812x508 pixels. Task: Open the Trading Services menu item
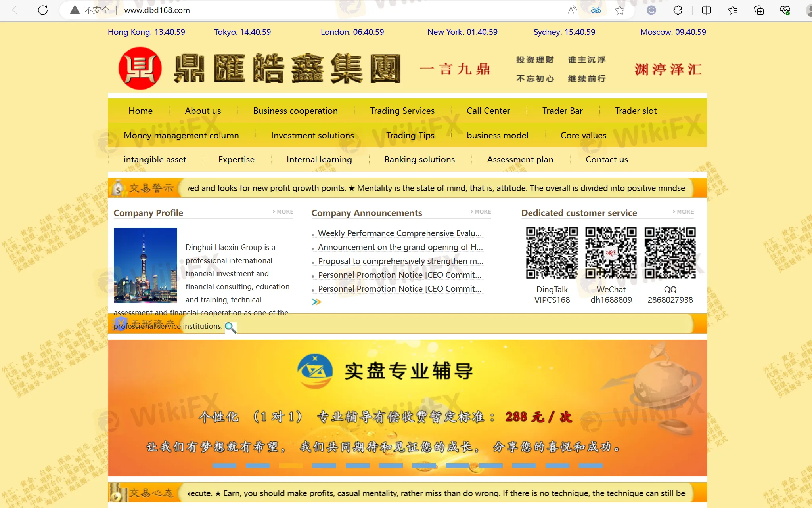[x=402, y=111]
